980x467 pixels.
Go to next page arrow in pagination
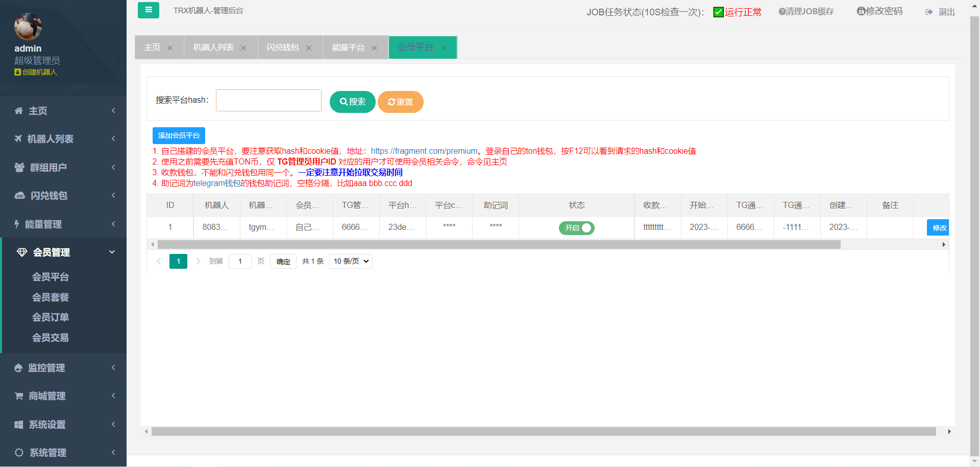[198, 261]
